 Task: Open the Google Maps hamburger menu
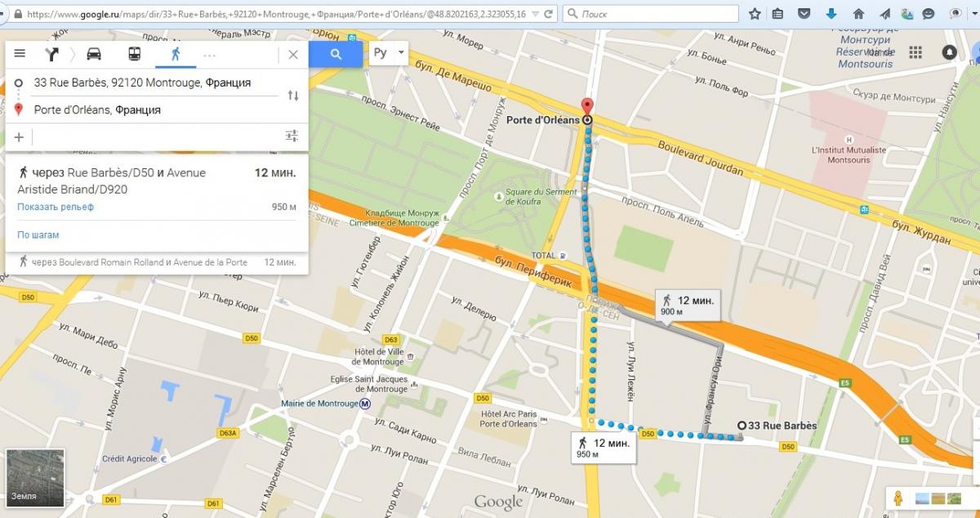click(x=20, y=54)
